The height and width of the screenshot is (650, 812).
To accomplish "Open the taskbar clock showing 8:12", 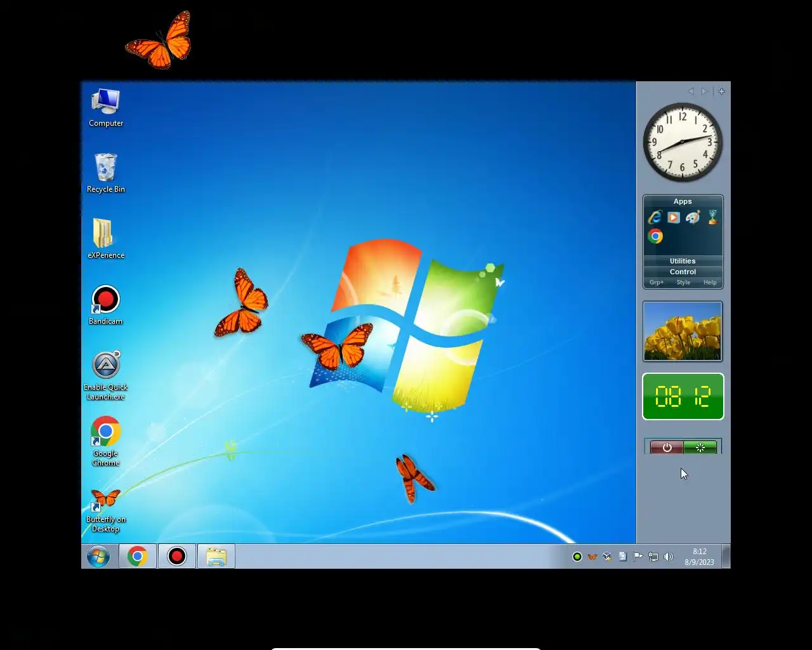I will [700, 557].
